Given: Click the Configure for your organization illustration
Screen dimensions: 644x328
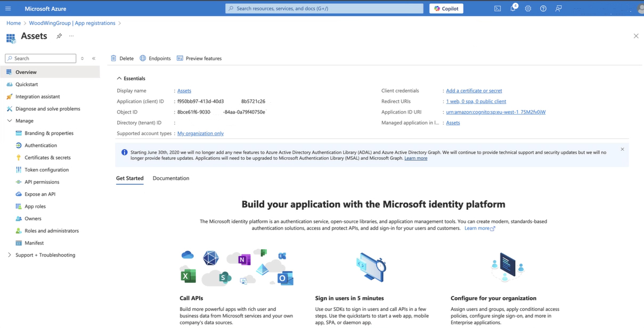Looking at the screenshot, I should click(507, 267).
